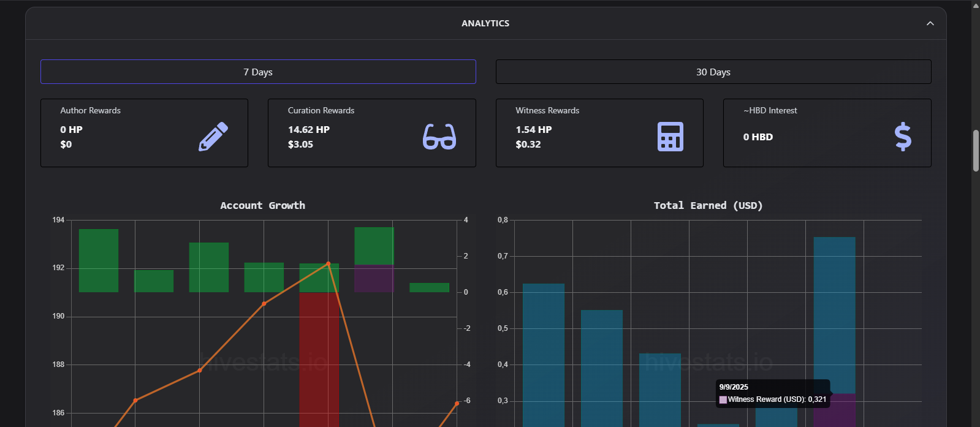This screenshot has height=427, width=980.
Task: Click the Curation Rewards glasses icon
Action: 439,137
